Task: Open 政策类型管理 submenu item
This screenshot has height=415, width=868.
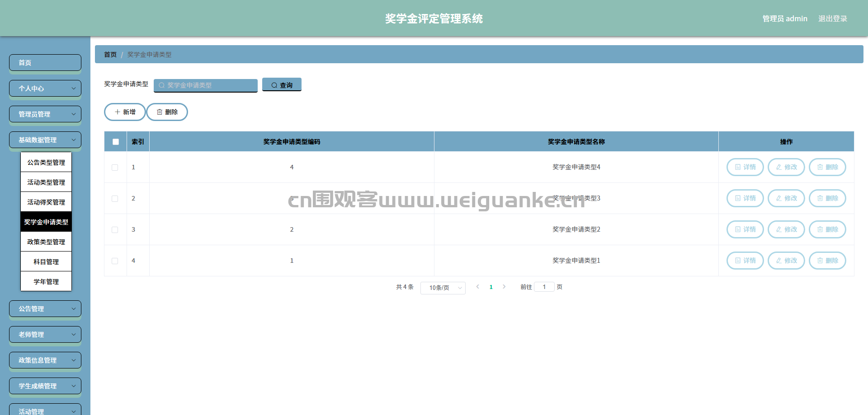Action: [46, 242]
